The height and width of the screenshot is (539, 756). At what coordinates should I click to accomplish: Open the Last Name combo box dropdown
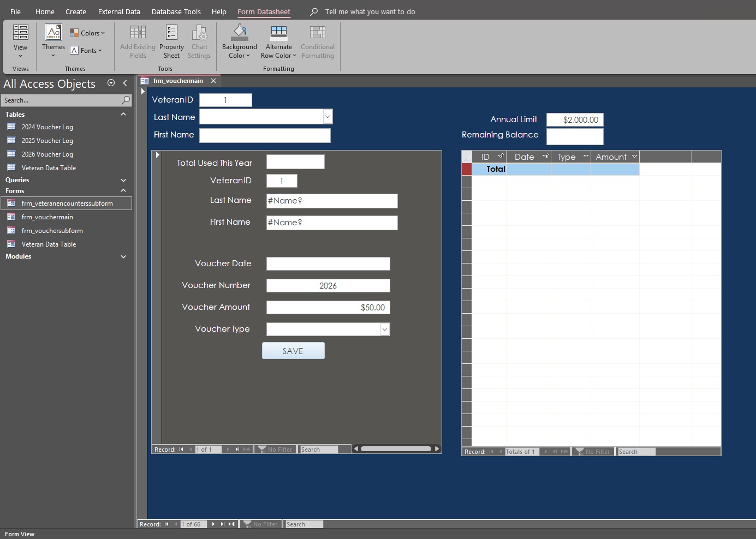328,117
